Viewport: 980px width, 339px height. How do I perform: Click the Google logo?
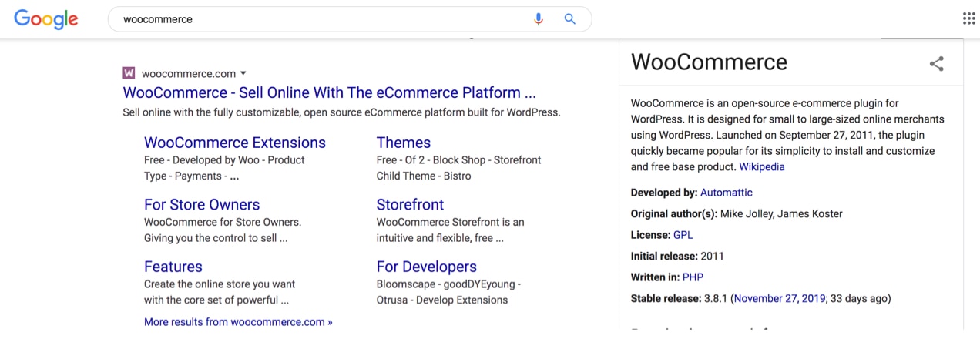(x=46, y=19)
